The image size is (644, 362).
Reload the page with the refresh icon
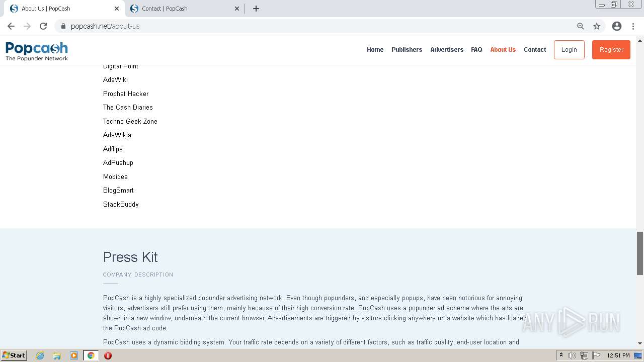43,26
